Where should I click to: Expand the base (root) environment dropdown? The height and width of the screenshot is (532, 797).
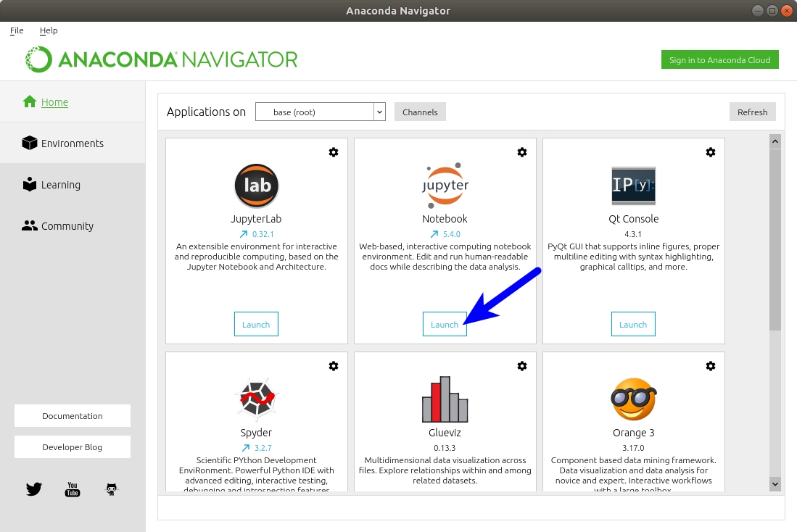[379, 112]
